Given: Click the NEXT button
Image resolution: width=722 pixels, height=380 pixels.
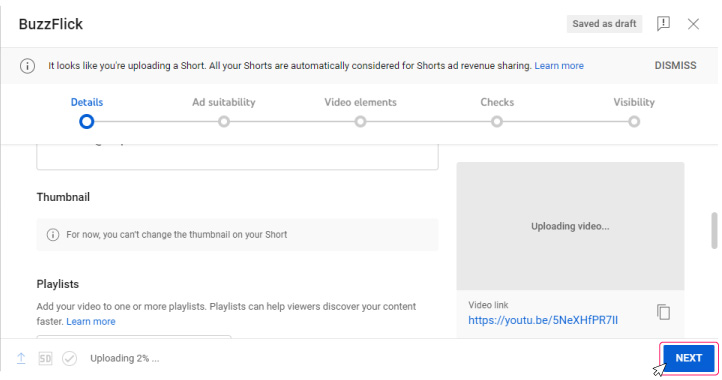Looking at the screenshot, I should pos(688,358).
